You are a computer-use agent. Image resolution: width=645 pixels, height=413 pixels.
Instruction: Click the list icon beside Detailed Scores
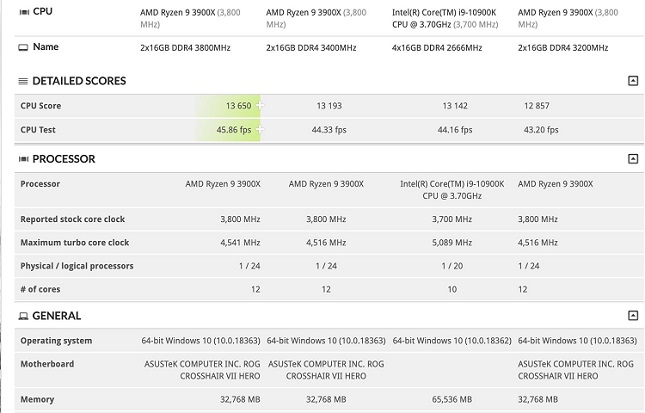[22, 81]
